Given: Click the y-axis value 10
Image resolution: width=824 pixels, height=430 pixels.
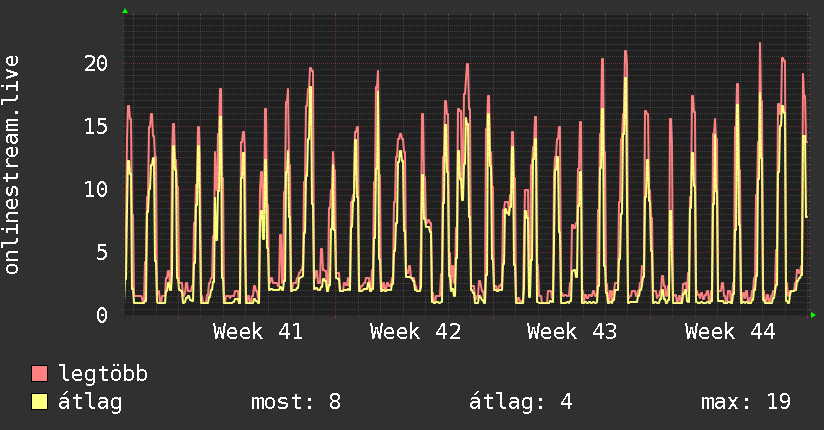Looking at the screenshot, I should [x=96, y=189].
